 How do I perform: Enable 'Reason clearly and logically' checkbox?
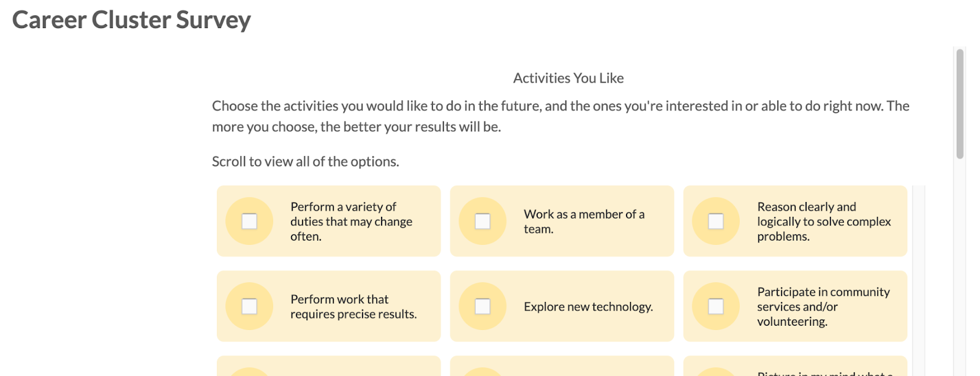[716, 221]
